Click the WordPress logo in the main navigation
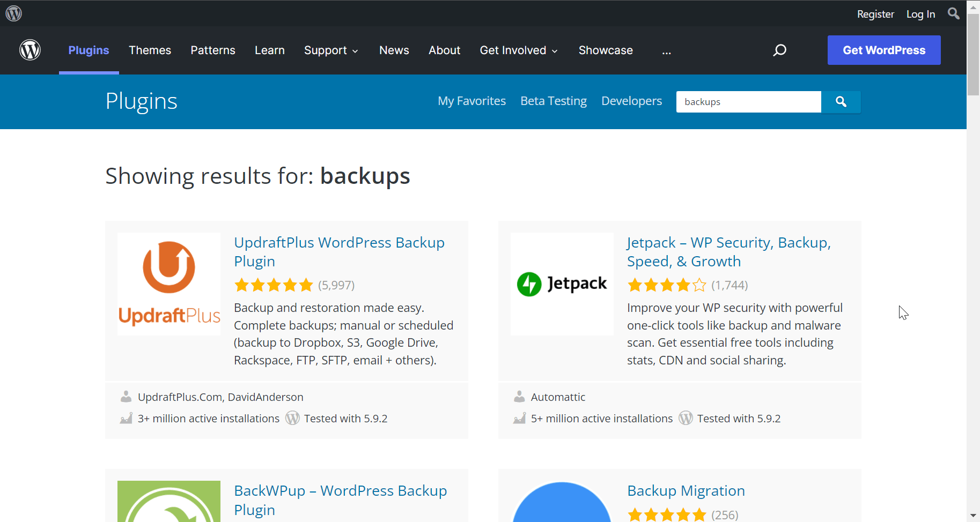 click(x=30, y=50)
